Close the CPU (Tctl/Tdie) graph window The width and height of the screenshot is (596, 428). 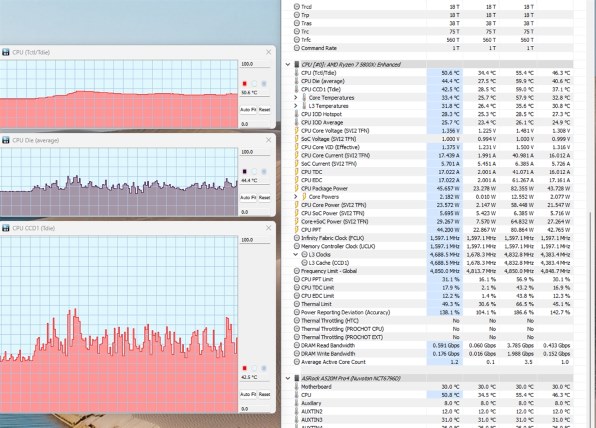pyautogui.click(x=269, y=52)
